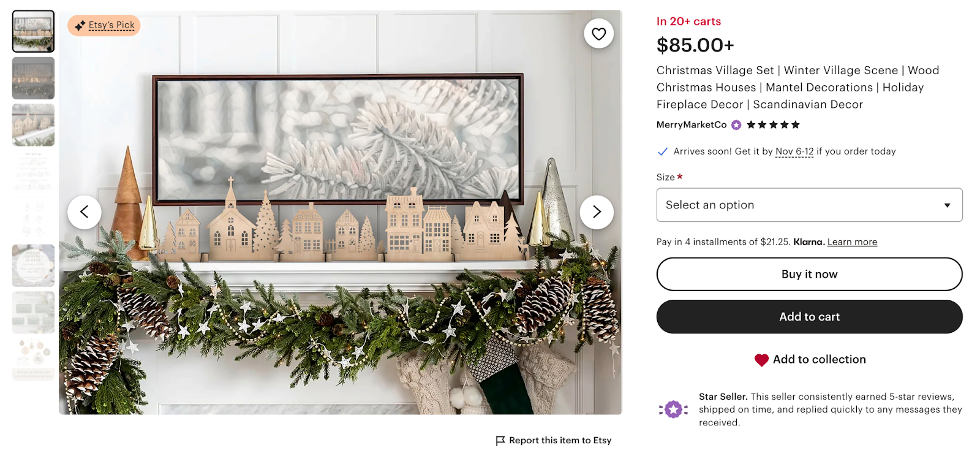Click the large Star Seller purple icon
Image resolution: width=980 pixels, height=453 pixels.
[x=673, y=409]
